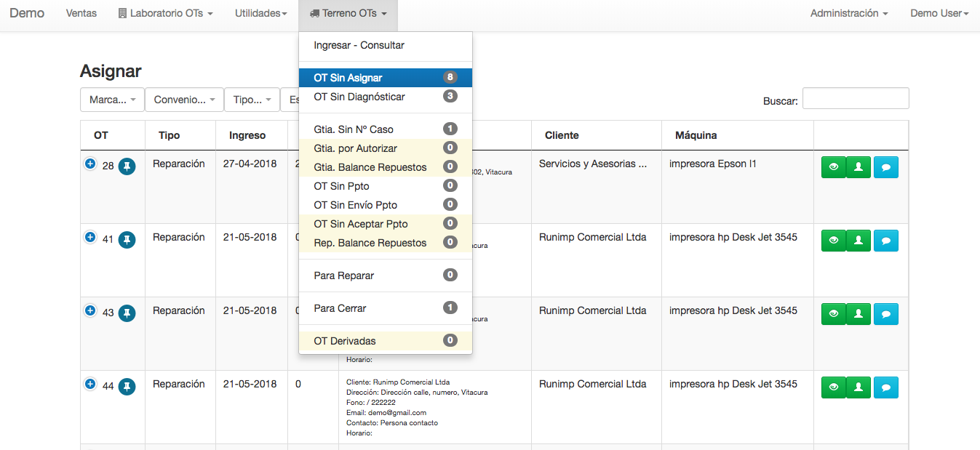This screenshot has width=980, height=450.
Task: Select OT Sin Envío Ppto entry
Action: (x=386, y=205)
